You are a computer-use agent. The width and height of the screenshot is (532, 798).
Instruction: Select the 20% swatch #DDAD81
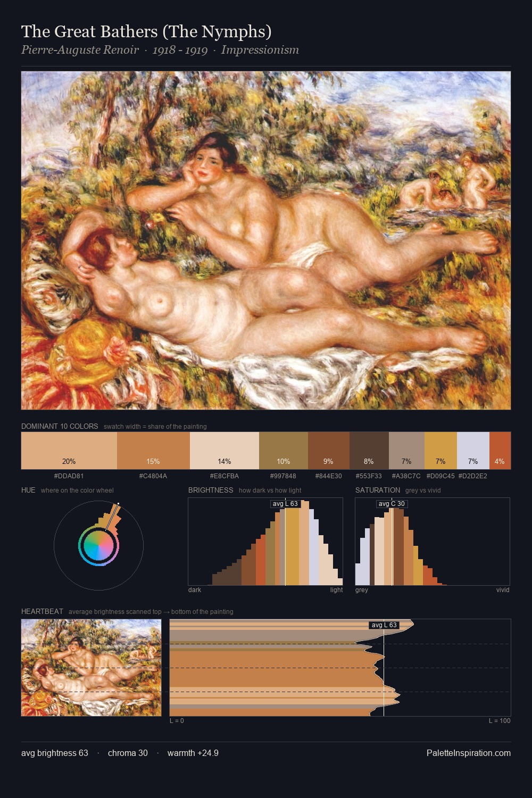[69, 451]
